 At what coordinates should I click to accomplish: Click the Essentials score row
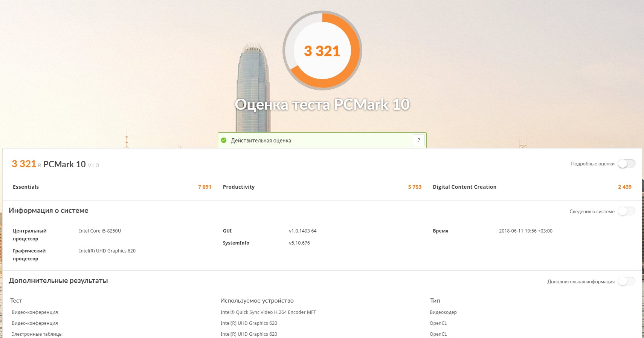[112, 187]
